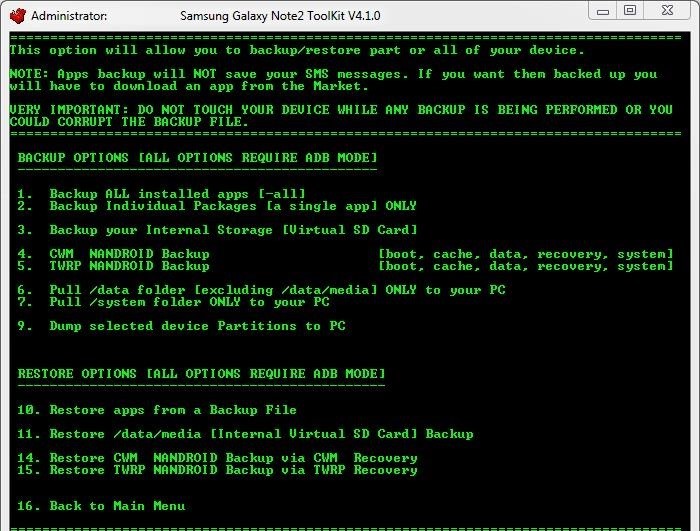Click the 'Administrator:' title bar label

[x=69, y=16]
